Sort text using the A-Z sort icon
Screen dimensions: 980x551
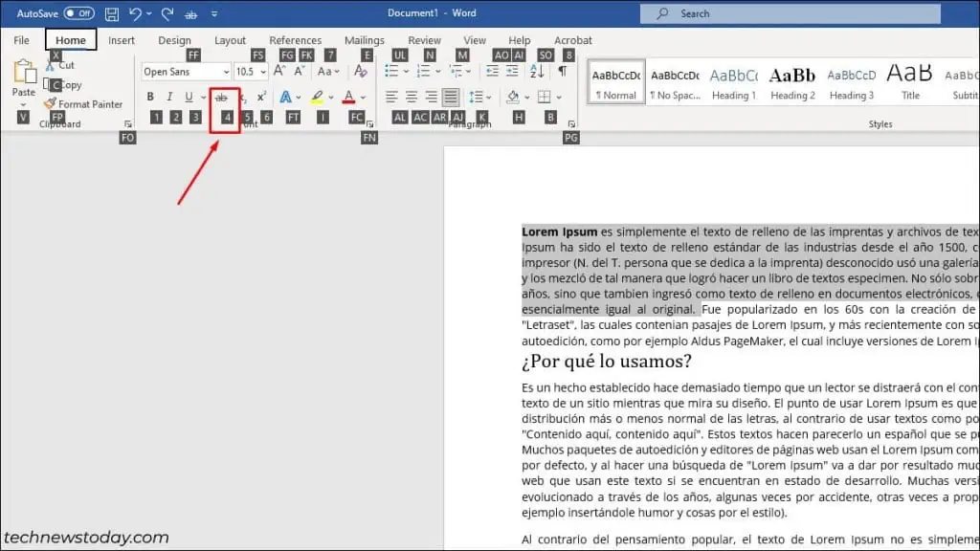[x=537, y=72]
